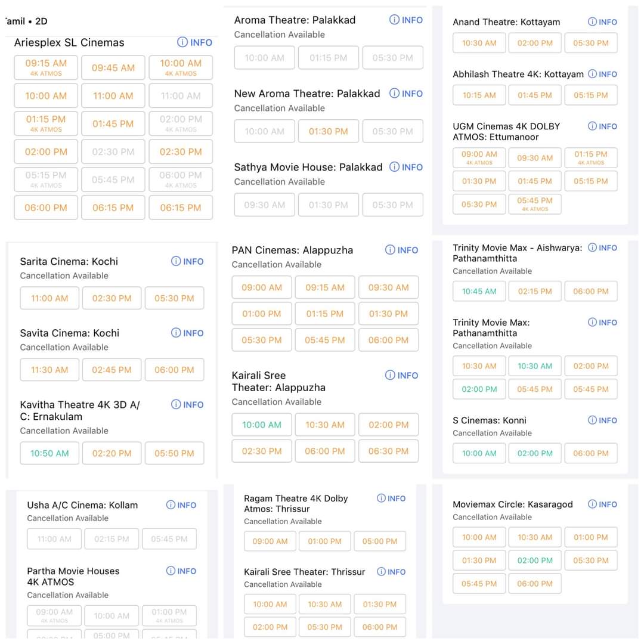The width and height of the screenshot is (644, 644).
Task: Open INFO for PAN Cinemas: Alappuzha
Action: point(401,250)
